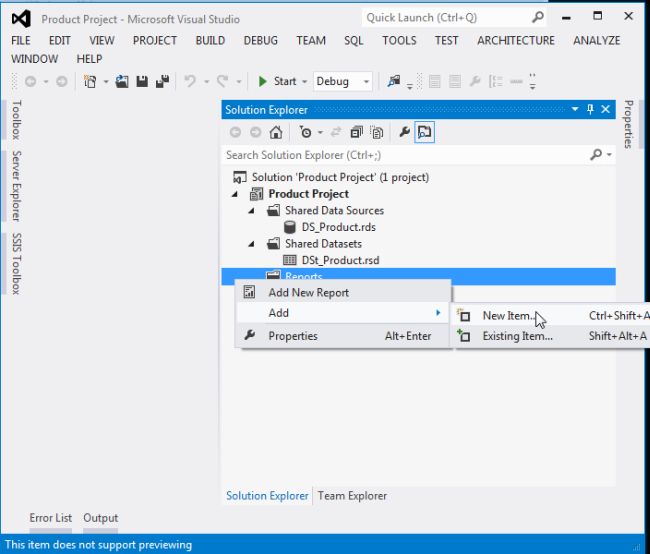Click the New Project toolbar icon
Image resolution: width=650 pixels, height=554 pixels.
[90, 81]
